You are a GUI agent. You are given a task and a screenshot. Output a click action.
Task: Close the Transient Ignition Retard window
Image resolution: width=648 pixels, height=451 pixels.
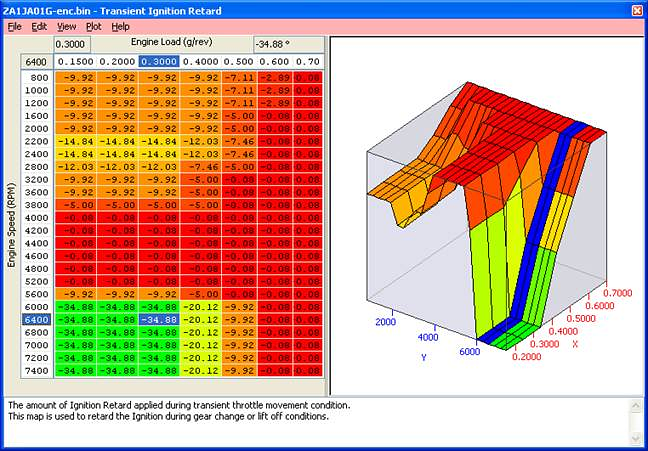(637, 8)
